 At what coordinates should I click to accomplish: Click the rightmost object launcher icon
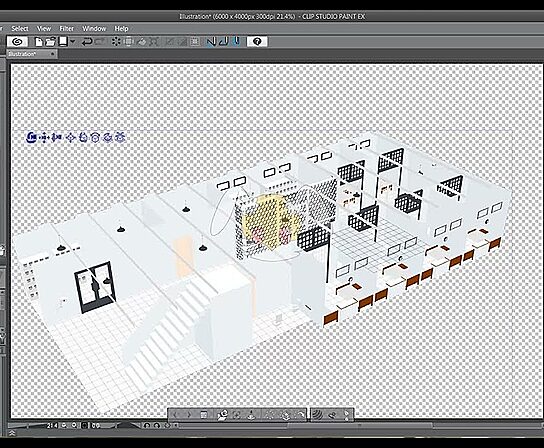(347, 415)
